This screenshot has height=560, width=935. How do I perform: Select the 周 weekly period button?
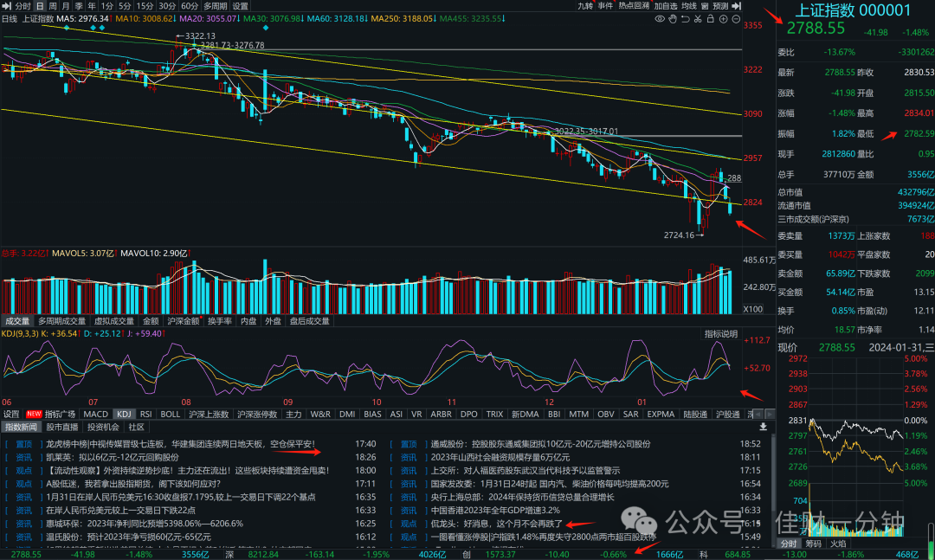pyautogui.click(x=53, y=6)
